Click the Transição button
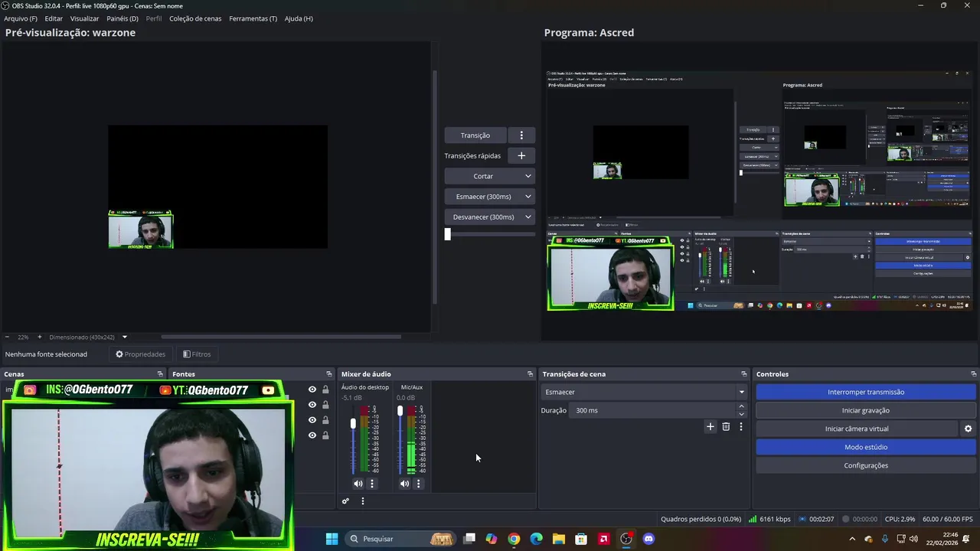This screenshot has width=980, height=551. pos(475,135)
